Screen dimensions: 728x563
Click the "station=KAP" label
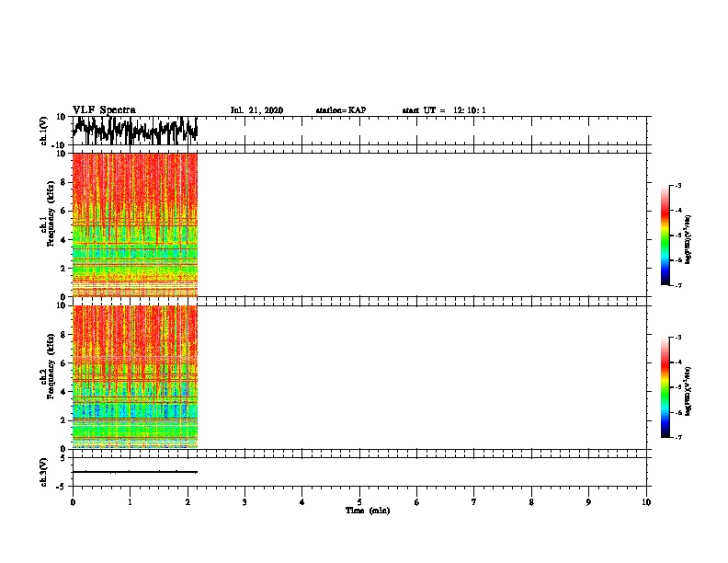click(x=341, y=110)
